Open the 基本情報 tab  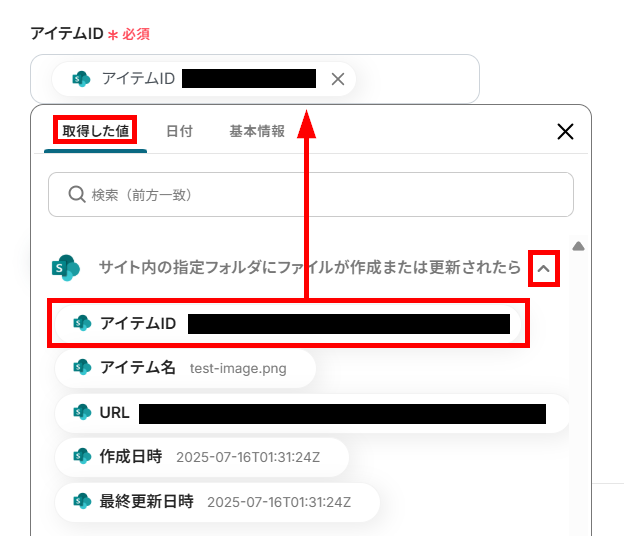[257, 131]
